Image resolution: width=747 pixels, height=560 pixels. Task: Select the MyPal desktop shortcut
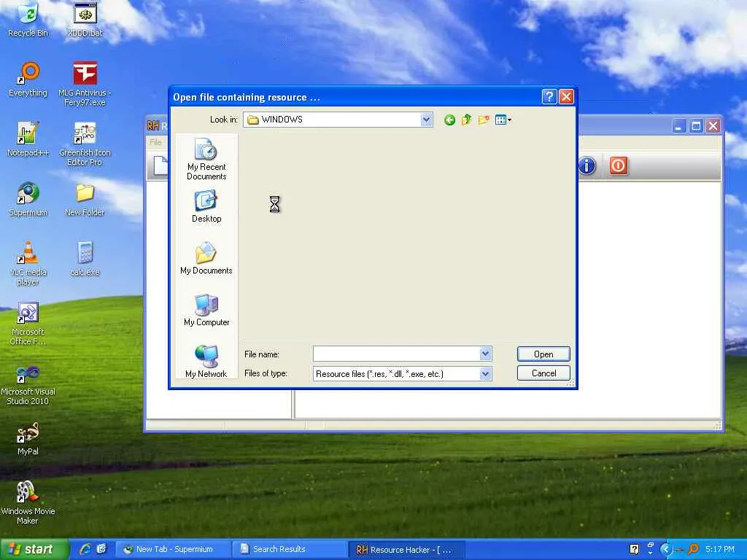point(28,438)
